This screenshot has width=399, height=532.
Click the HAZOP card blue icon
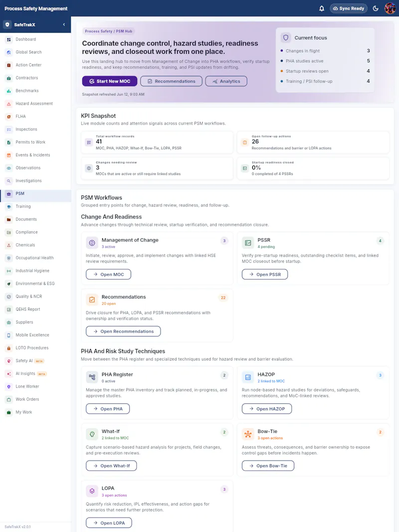pyautogui.click(x=248, y=377)
